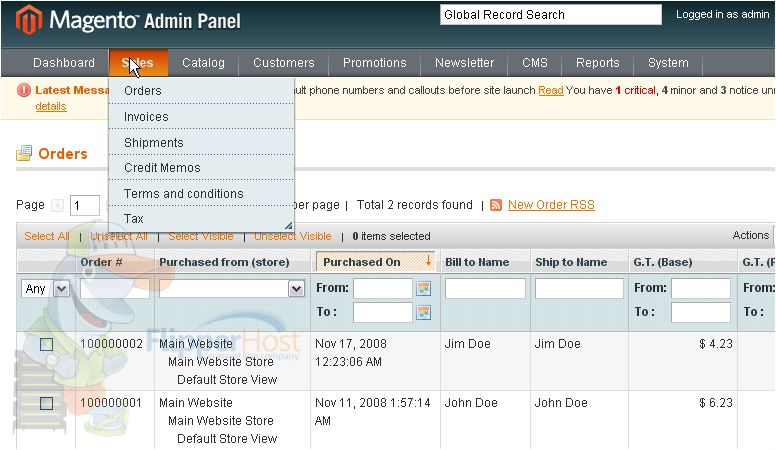Open the Any selection filter dropdown
The height and width of the screenshot is (450, 776).
point(45,289)
